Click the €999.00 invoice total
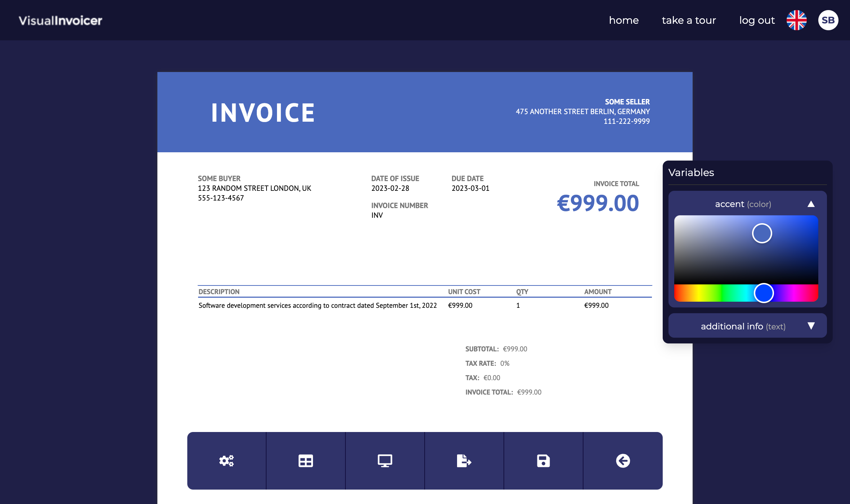850x504 pixels. (x=598, y=203)
